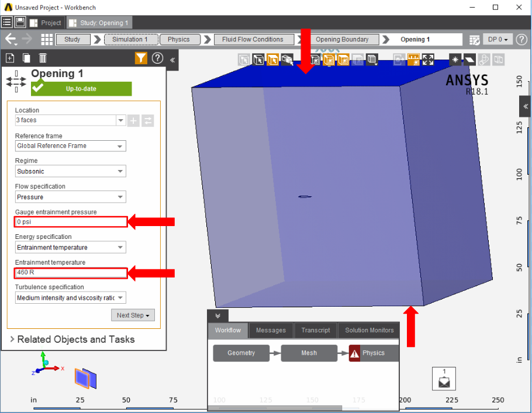Switch to Study: Opening 1 tab

point(99,23)
